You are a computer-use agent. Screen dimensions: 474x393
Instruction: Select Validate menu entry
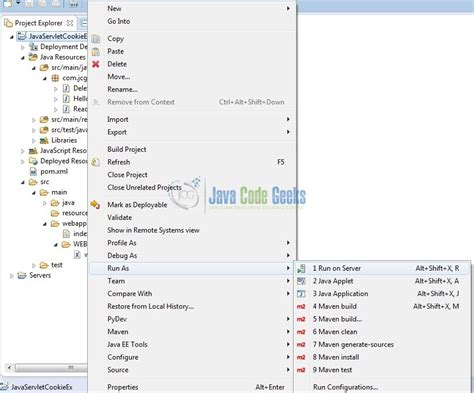point(192,217)
